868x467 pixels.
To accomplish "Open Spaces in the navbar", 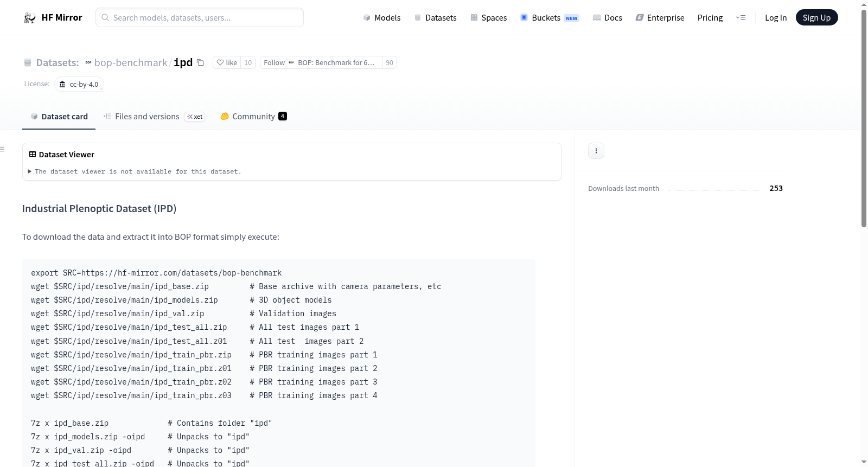I will (489, 18).
